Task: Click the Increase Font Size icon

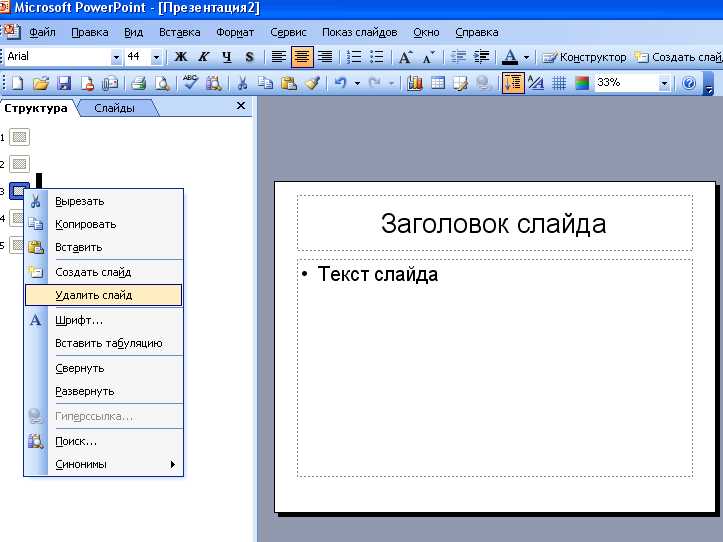Action: (x=405, y=58)
